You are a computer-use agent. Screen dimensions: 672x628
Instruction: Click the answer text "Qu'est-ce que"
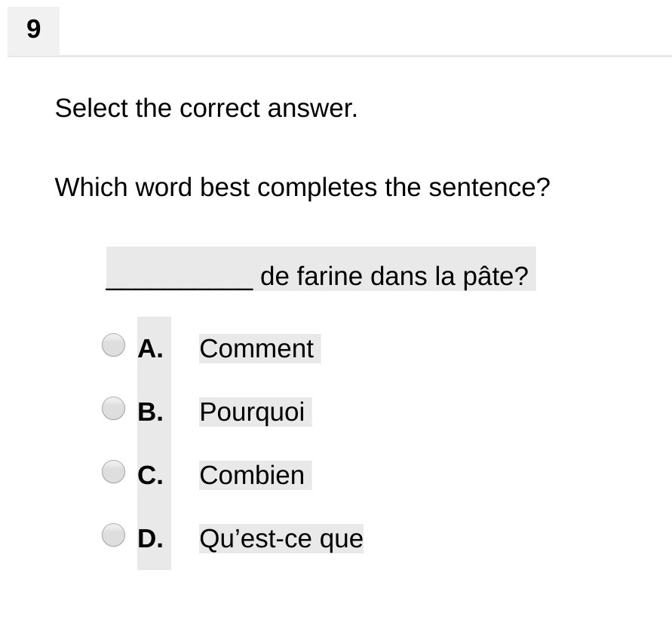(281, 539)
